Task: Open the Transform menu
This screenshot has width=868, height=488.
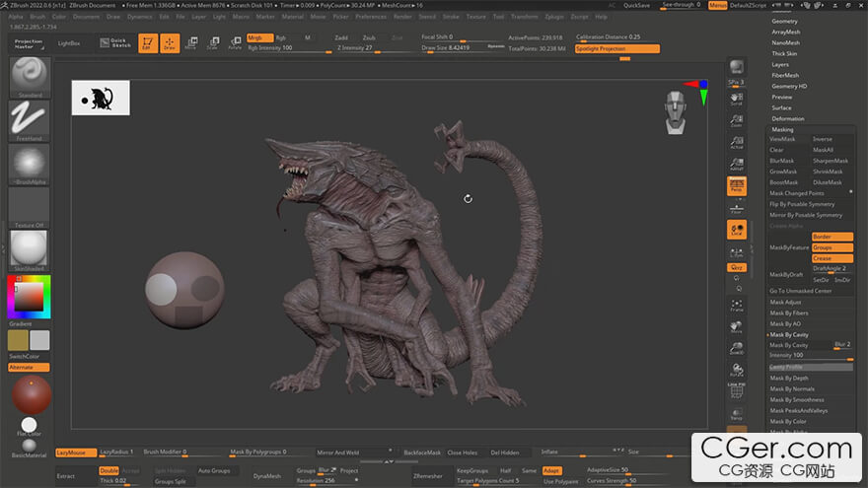Action: click(524, 17)
